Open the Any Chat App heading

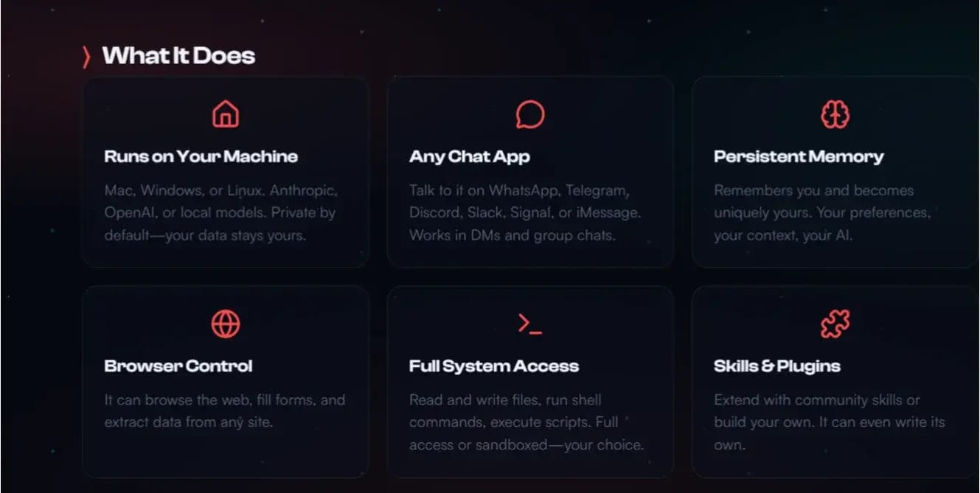[470, 156]
